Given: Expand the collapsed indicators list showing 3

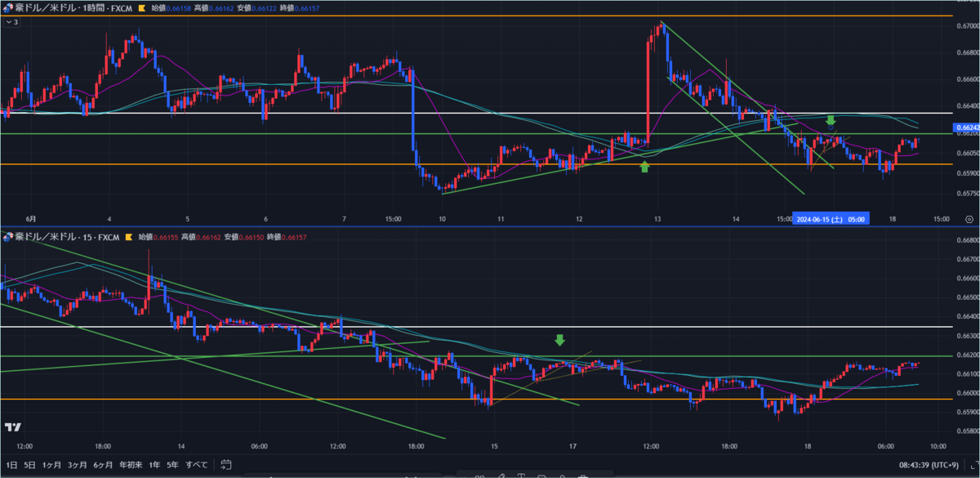Looking at the screenshot, I should tap(11, 22).
